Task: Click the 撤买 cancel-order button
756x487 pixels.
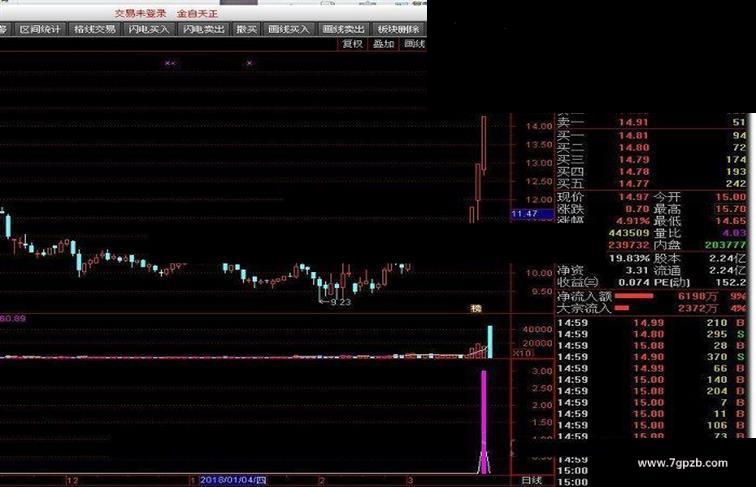Action: pyautogui.click(x=246, y=29)
